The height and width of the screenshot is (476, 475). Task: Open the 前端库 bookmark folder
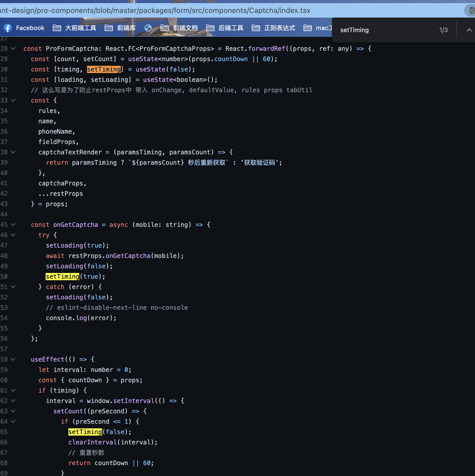point(120,28)
